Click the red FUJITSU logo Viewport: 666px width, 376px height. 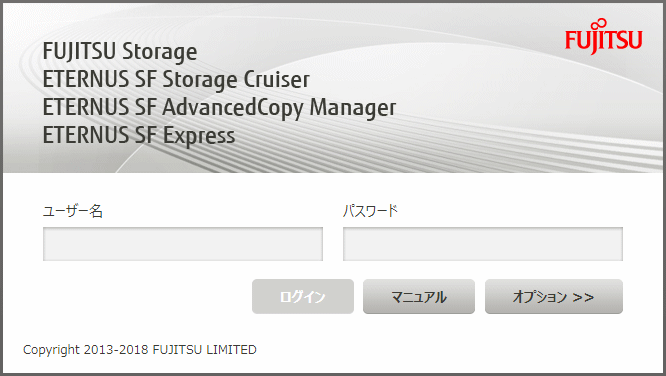click(603, 37)
